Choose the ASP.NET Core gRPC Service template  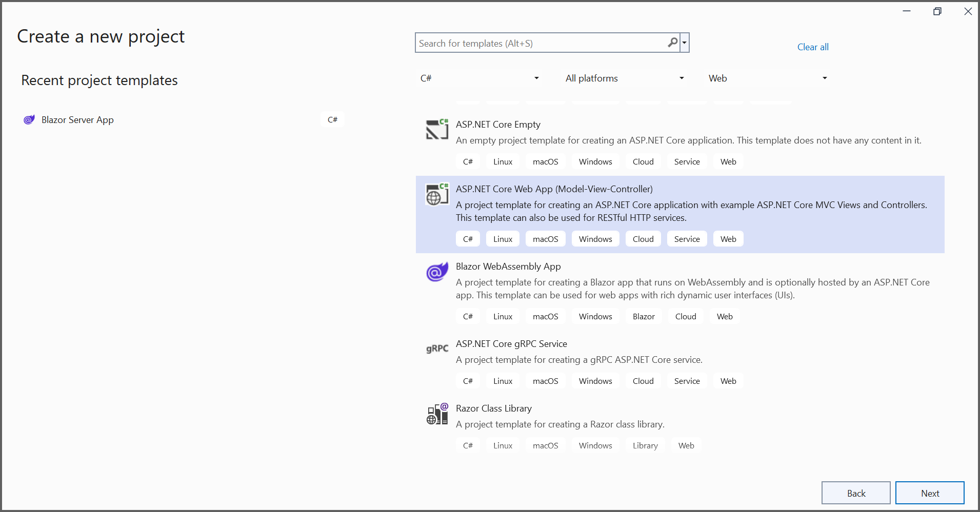coord(511,344)
